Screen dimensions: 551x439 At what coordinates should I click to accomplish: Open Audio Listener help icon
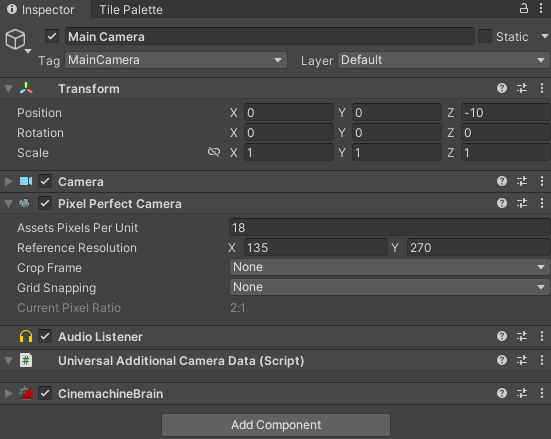(x=502, y=336)
